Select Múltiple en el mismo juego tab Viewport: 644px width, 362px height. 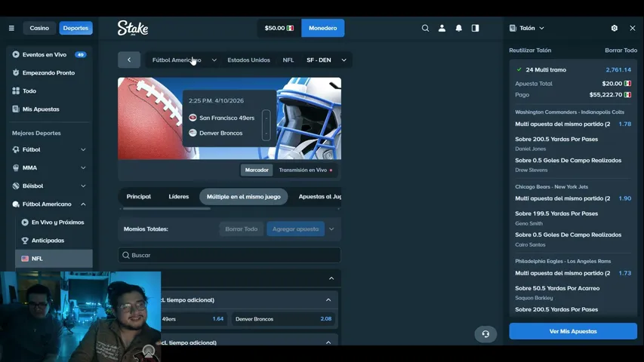tap(244, 197)
